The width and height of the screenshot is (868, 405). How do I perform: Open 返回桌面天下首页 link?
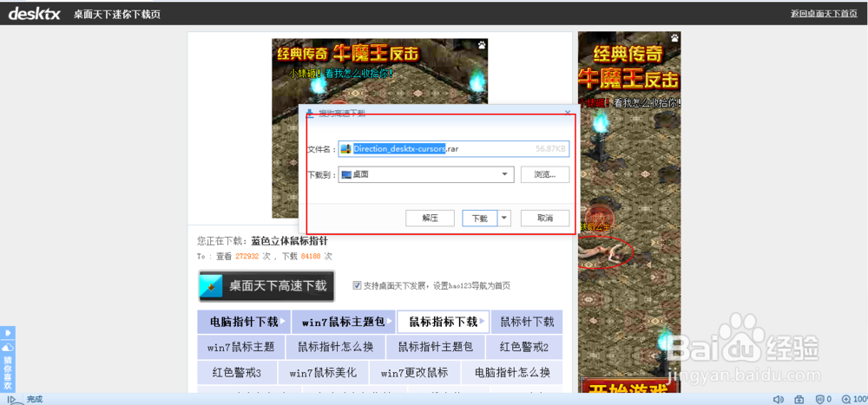[x=824, y=13]
